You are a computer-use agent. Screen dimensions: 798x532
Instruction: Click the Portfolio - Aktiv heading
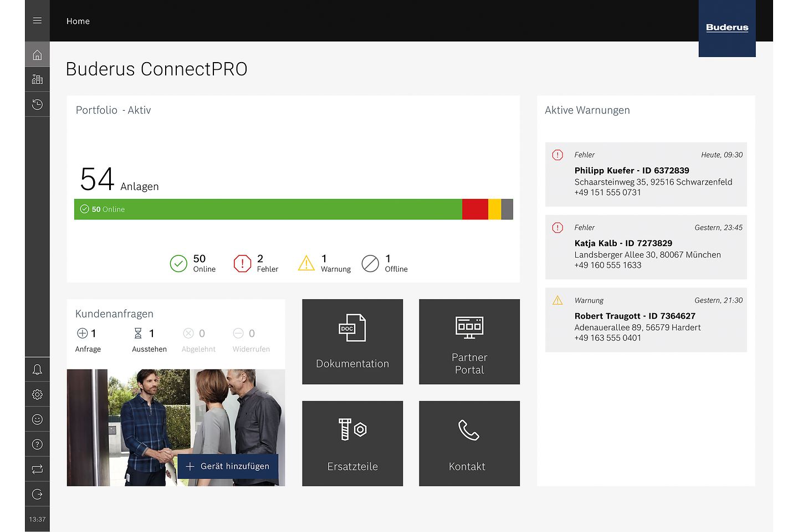pos(113,110)
